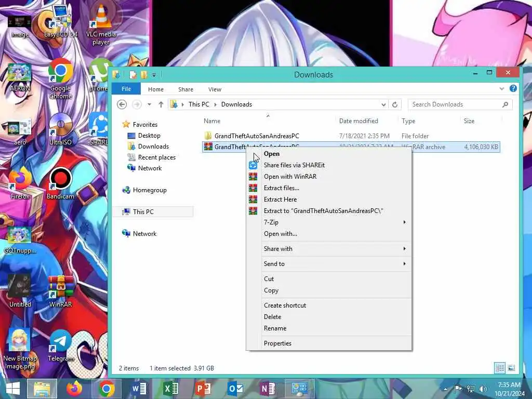Select Recent places in navigation pane
Image resolution: width=532 pixels, height=399 pixels.
tap(151, 157)
